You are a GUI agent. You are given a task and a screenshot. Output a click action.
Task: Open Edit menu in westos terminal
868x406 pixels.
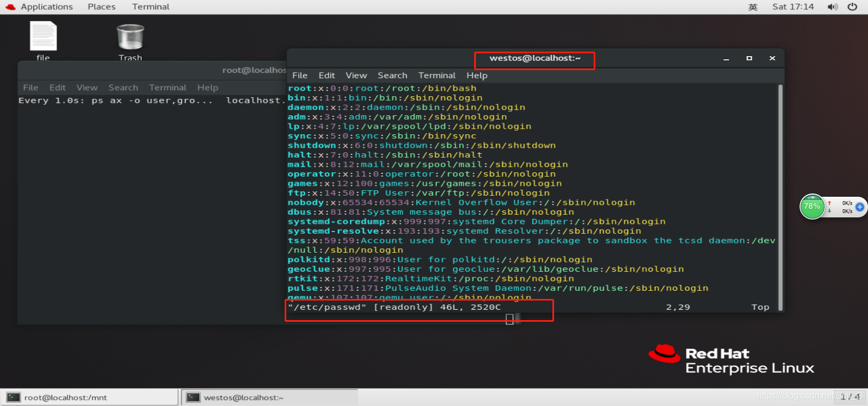point(326,76)
